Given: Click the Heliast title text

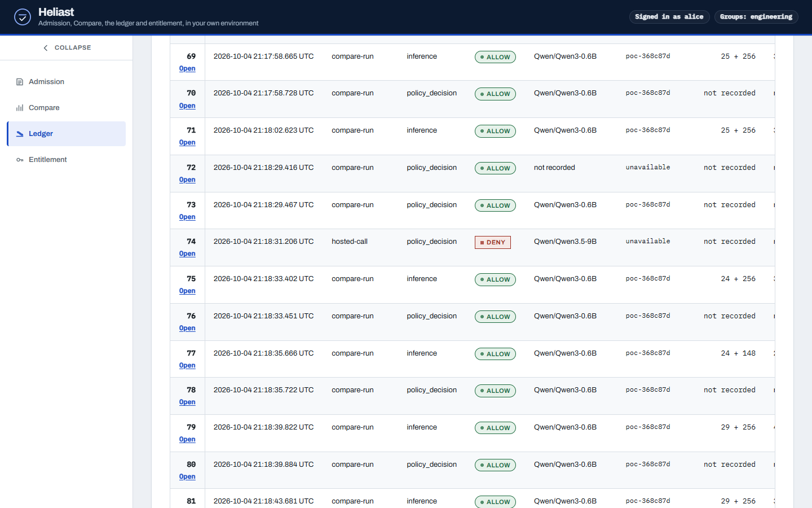Looking at the screenshot, I should pos(56,12).
